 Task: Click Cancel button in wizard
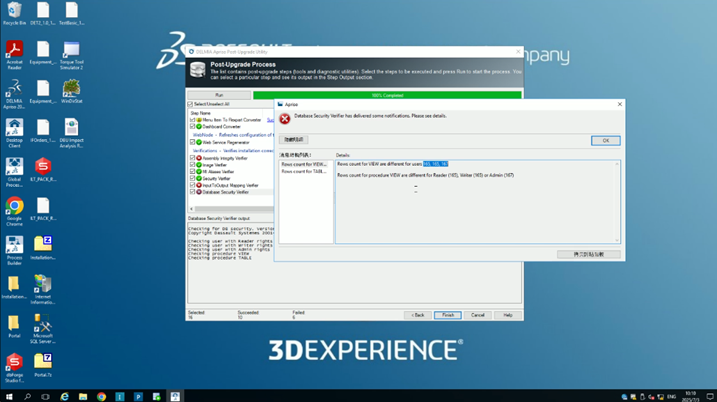click(477, 315)
